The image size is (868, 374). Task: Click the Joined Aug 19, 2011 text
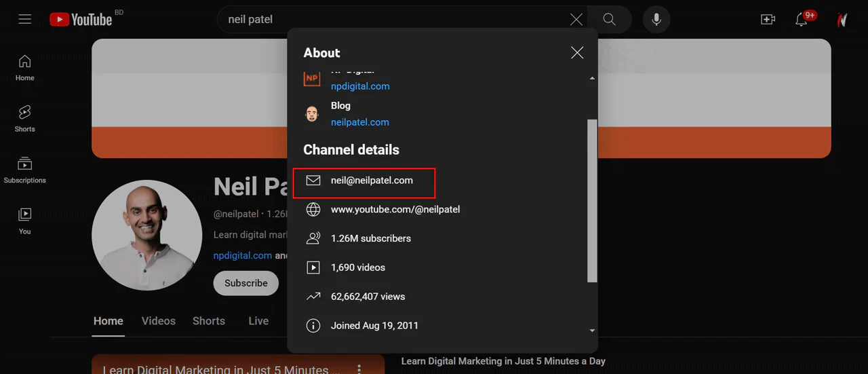(x=374, y=326)
